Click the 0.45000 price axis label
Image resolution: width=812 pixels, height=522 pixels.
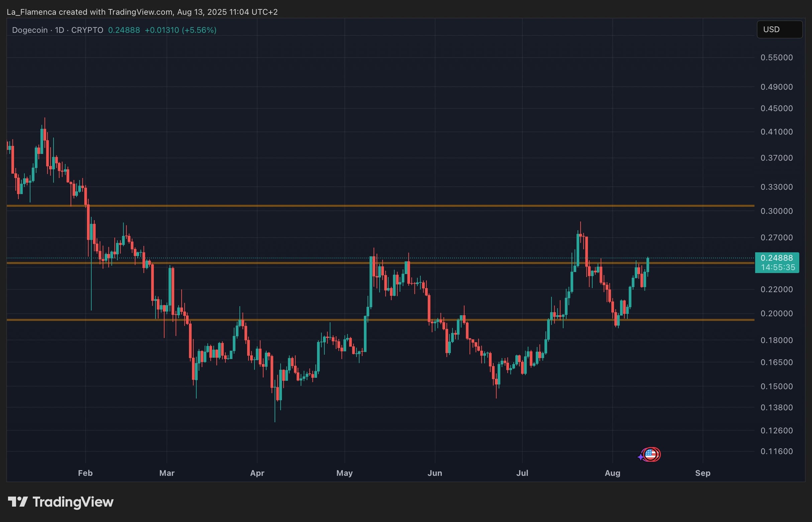[777, 108]
